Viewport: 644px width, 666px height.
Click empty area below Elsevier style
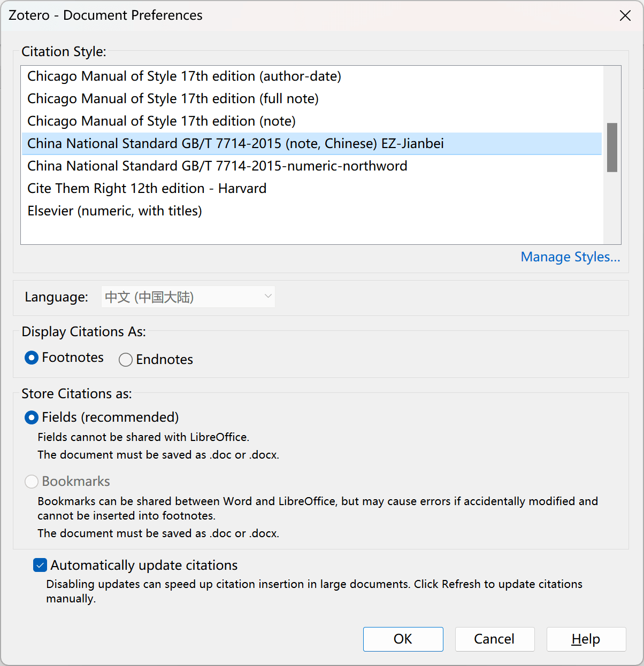(x=310, y=231)
